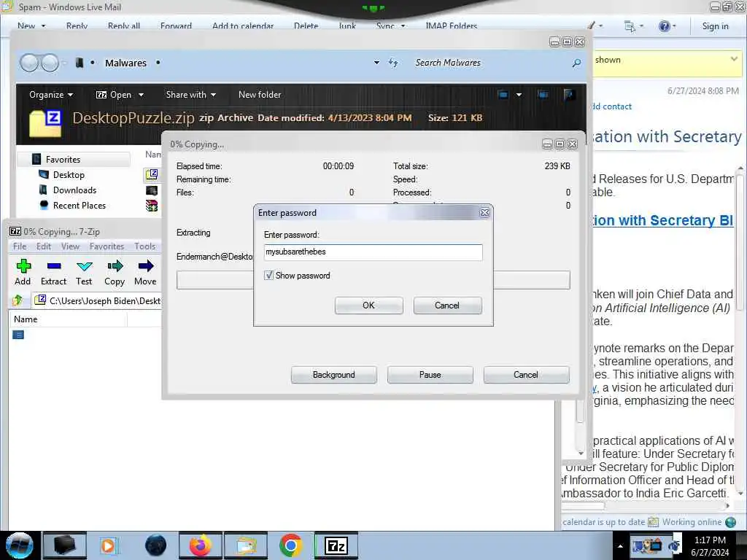Go up one folder in 7-Zip
This screenshot has height=560, width=747.
[x=18, y=300]
